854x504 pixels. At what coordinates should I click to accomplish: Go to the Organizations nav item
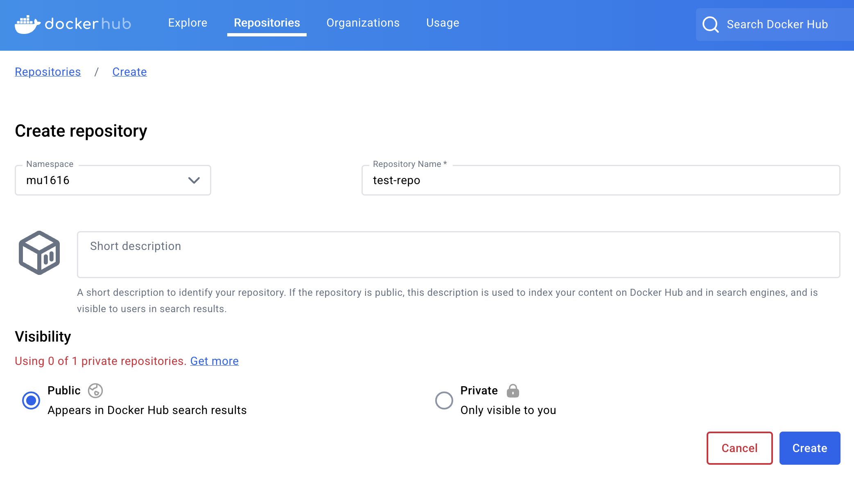point(363,23)
